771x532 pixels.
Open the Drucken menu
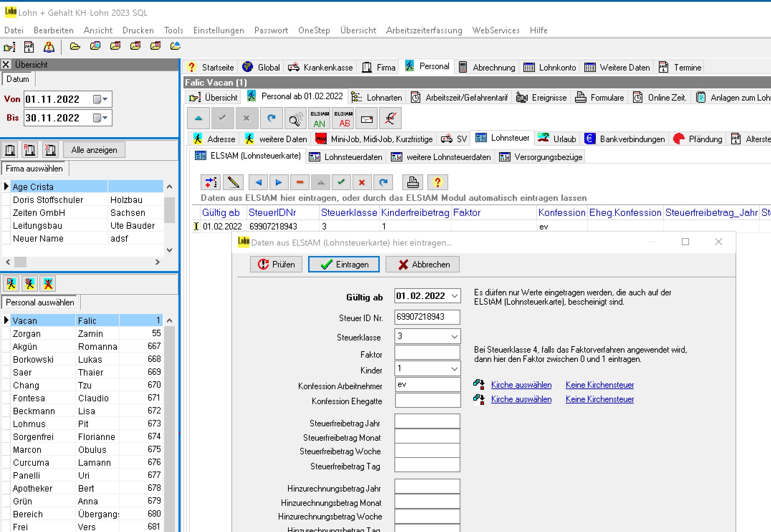[138, 30]
